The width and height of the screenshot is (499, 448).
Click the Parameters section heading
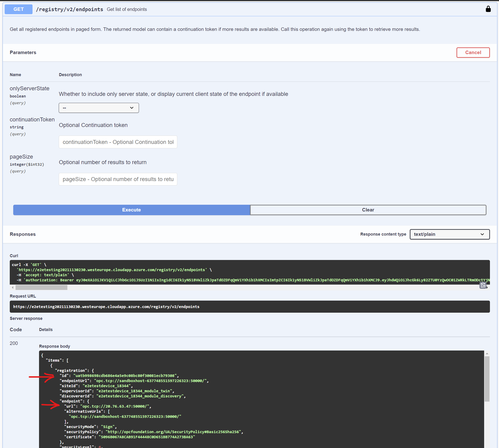pos(23,52)
